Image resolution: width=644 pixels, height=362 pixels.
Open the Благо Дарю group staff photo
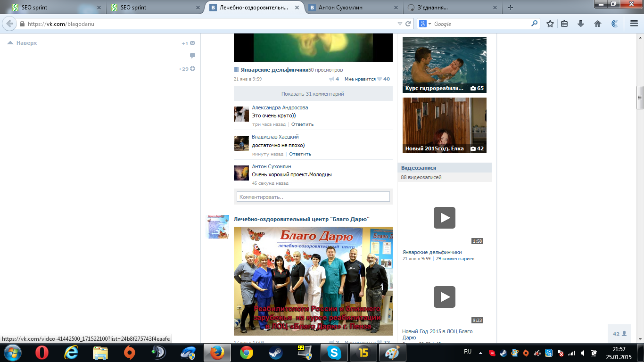(x=313, y=281)
